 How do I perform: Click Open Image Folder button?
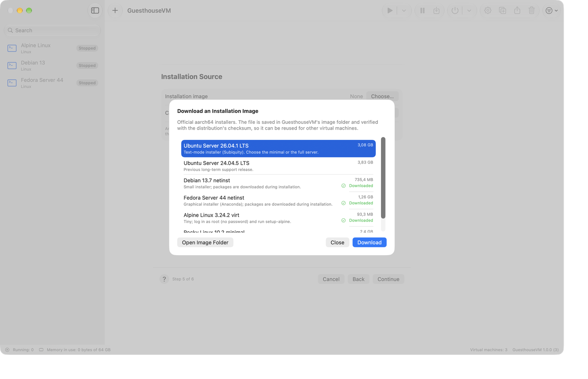click(205, 242)
